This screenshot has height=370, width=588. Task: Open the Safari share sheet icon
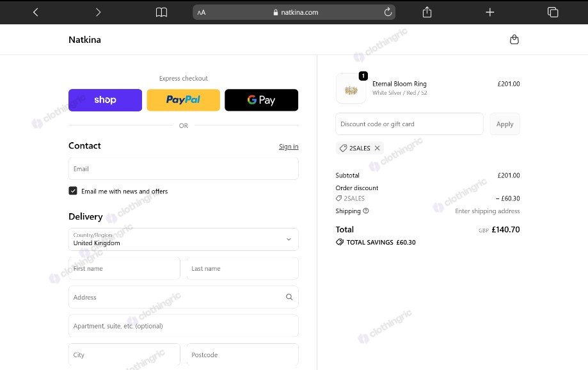[x=427, y=12]
